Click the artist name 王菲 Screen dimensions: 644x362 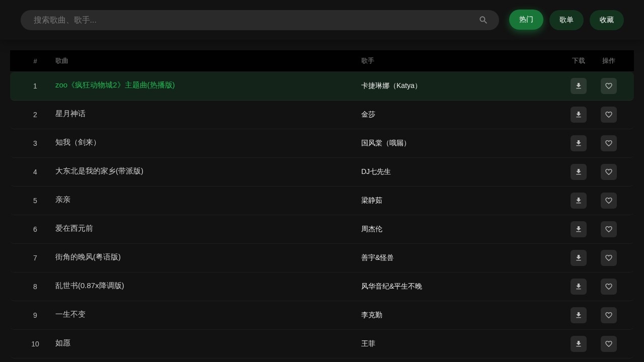(x=368, y=343)
